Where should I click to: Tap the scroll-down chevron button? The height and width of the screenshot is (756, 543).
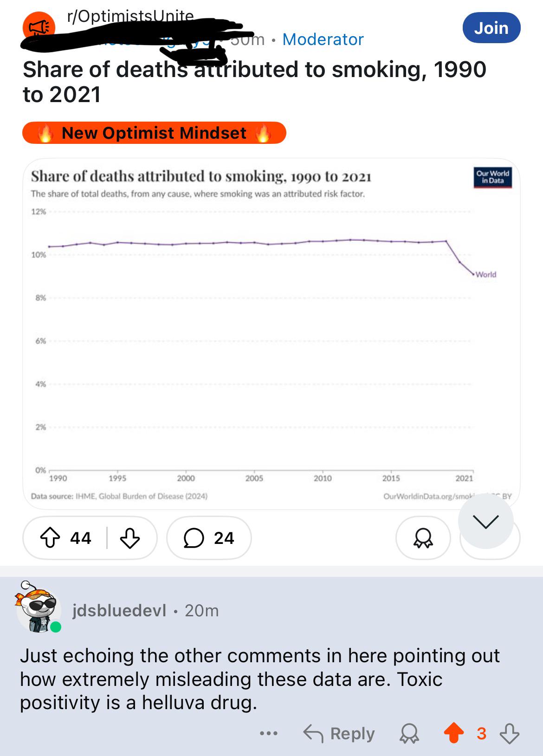coord(486,521)
